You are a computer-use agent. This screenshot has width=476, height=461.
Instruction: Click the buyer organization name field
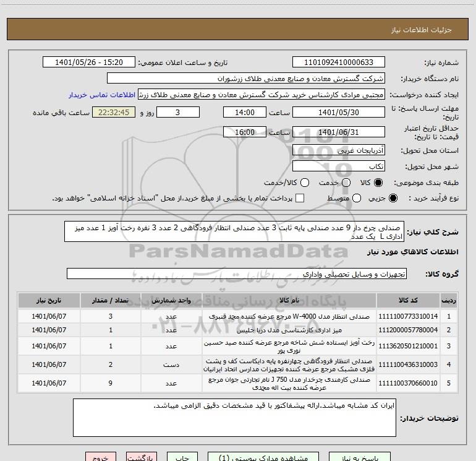pos(246,79)
